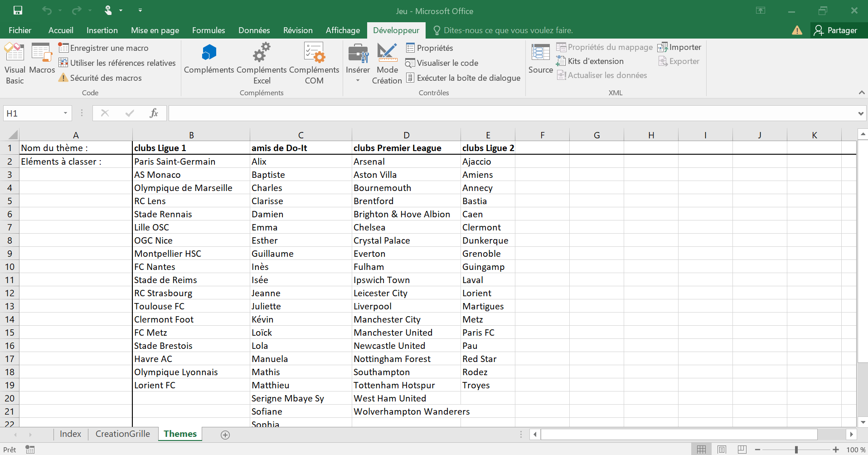Toggle Utiliser les références relatives
The height and width of the screenshot is (455, 868).
pyautogui.click(x=117, y=63)
